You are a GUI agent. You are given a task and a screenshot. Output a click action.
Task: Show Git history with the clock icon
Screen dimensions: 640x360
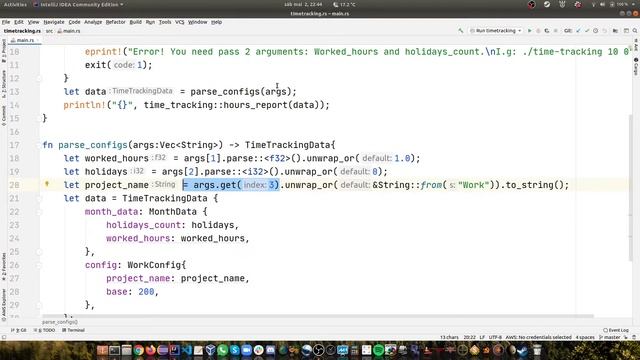click(596, 31)
